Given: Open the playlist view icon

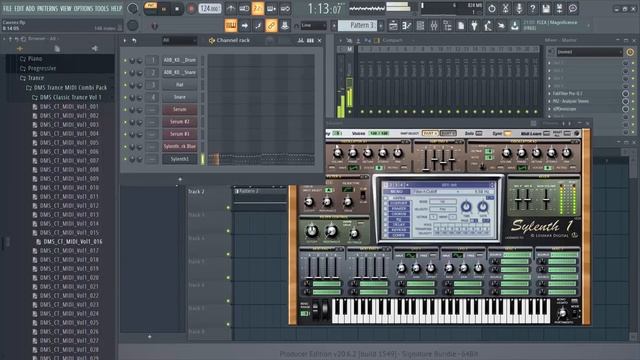Looking at the screenshot, I should [393, 26].
